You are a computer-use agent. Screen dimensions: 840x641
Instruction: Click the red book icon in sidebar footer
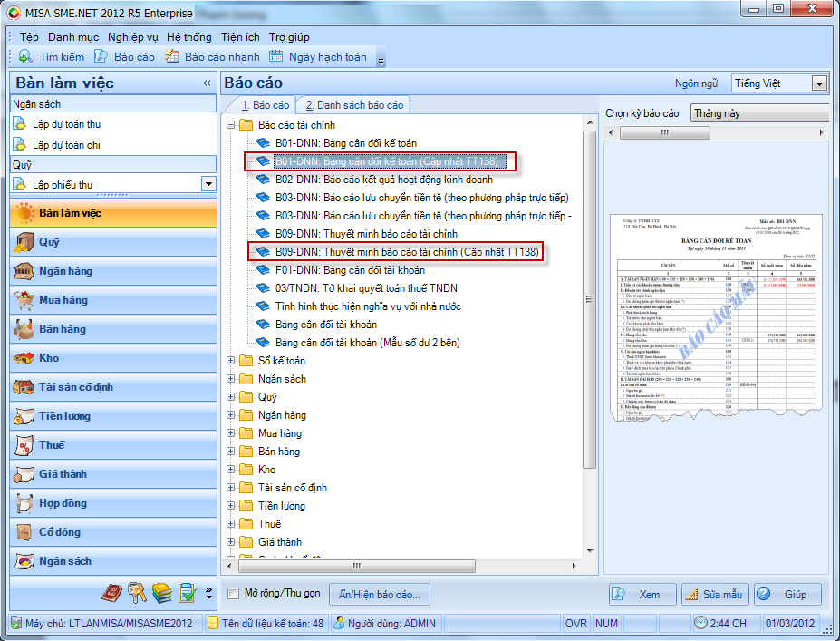(111, 593)
